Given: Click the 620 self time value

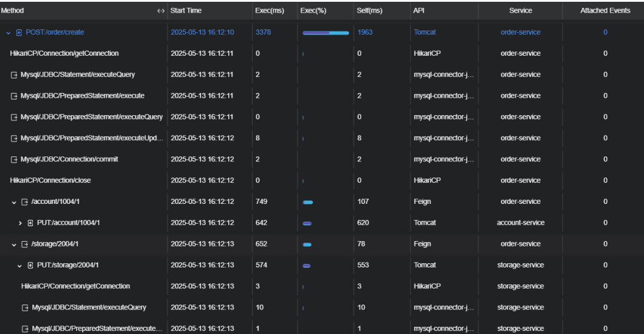Looking at the screenshot, I should [x=363, y=222].
